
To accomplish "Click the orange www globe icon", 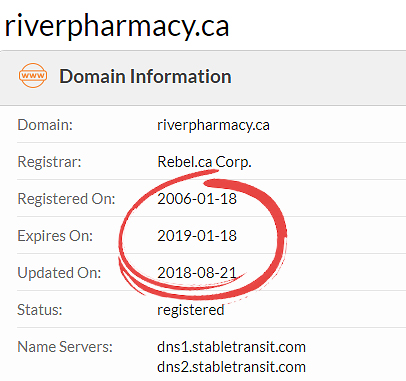I will tap(33, 75).
